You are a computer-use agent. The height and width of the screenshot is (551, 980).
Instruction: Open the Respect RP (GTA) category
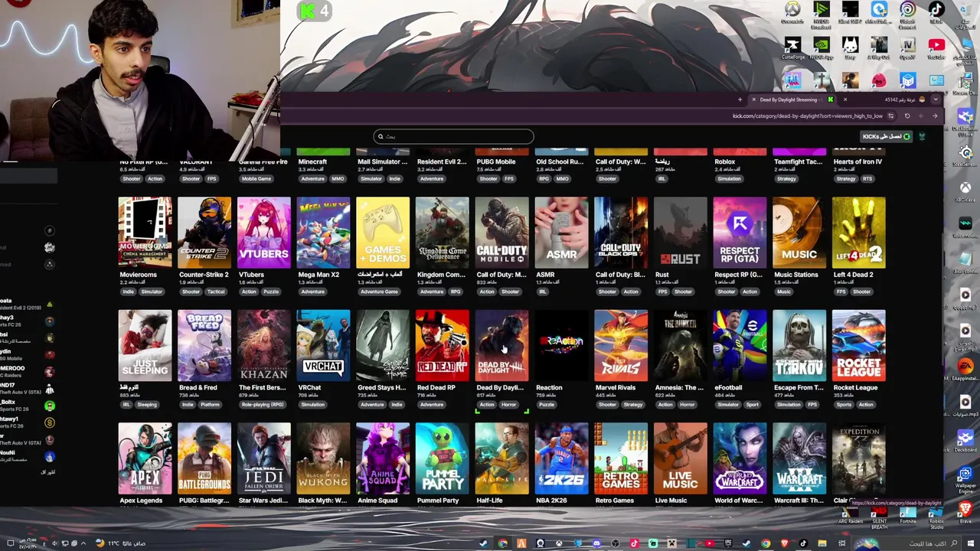point(740,233)
